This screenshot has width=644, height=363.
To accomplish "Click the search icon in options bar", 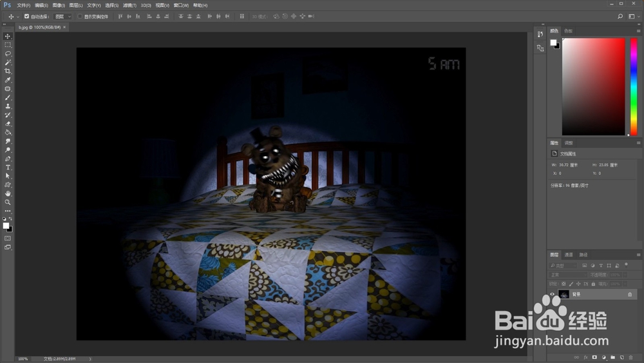I will point(620,17).
